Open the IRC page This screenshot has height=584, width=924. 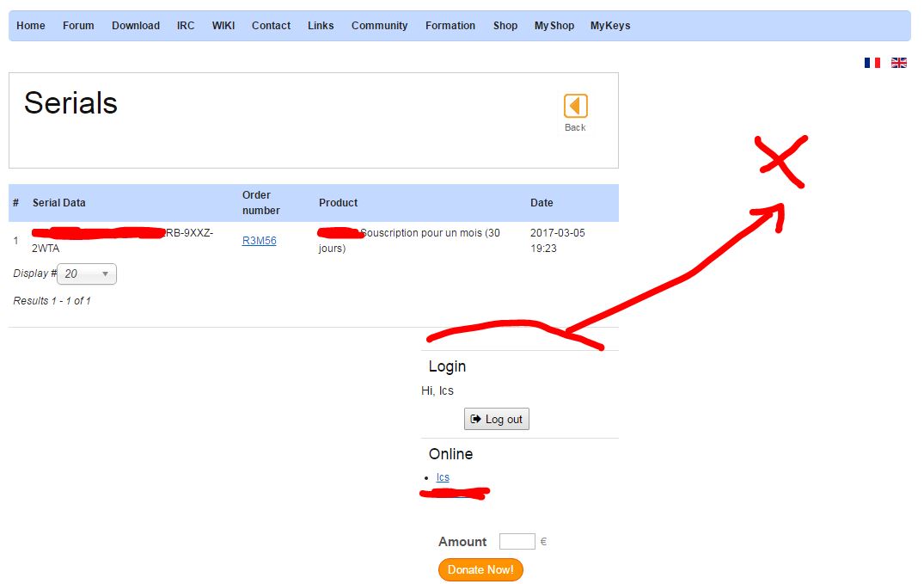point(186,25)
